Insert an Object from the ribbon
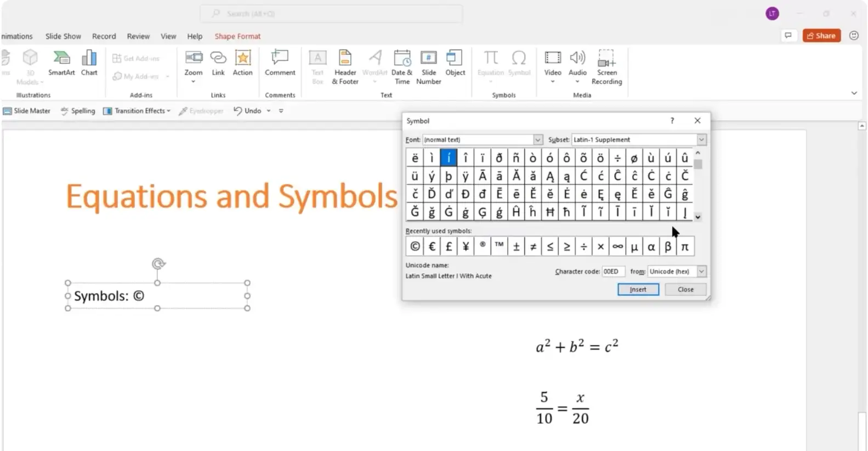The width and height of the screenshot is (868, 451). click(455, 63)
